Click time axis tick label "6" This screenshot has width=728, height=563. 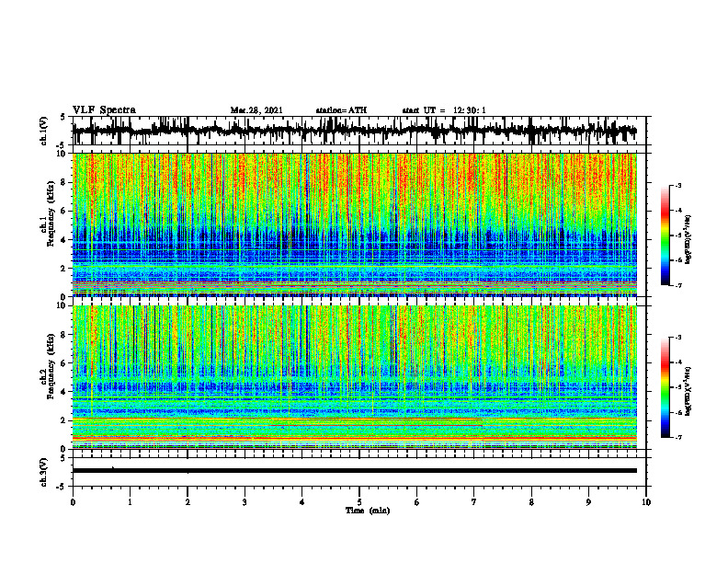point(417,502)
